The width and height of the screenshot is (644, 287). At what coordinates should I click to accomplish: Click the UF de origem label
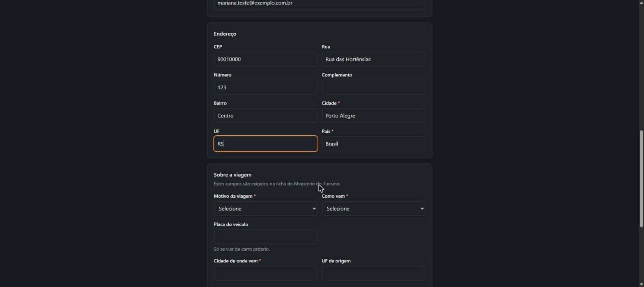pyautogui.click(x=336, y=261)
